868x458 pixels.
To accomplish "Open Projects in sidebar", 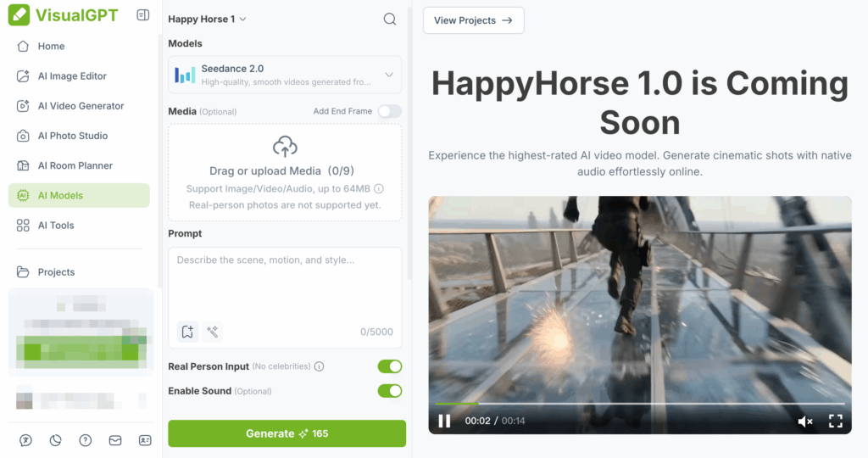I will click(79, 272).
